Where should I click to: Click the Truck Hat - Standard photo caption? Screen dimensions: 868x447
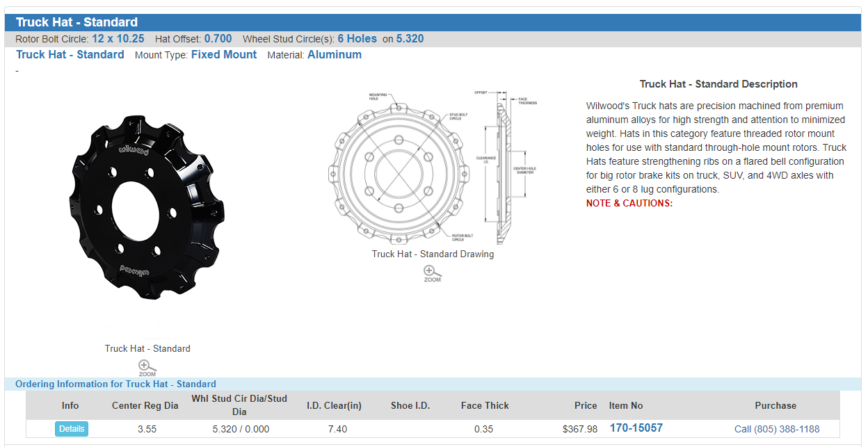pyautogui.click(x=147, y=348)
